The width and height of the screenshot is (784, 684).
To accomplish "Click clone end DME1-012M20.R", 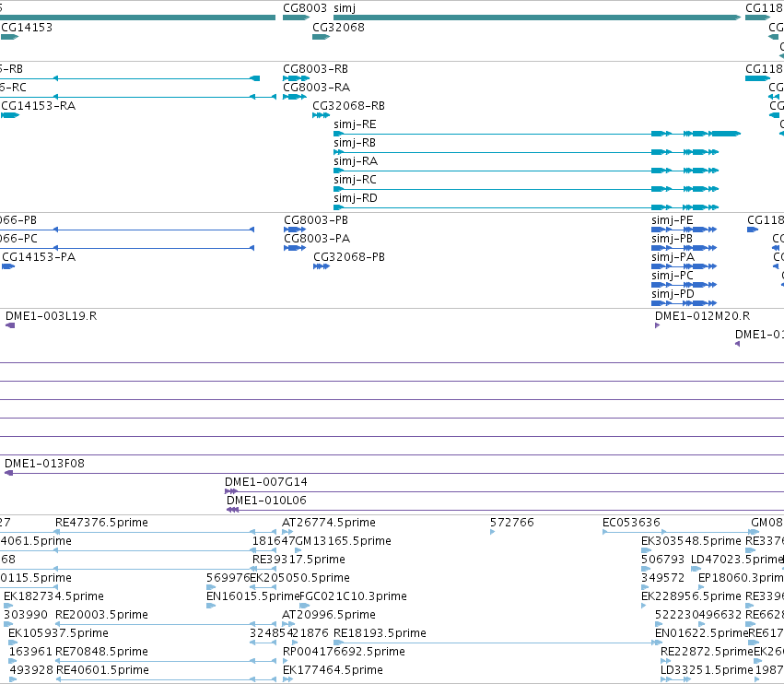I will [703, 317].
